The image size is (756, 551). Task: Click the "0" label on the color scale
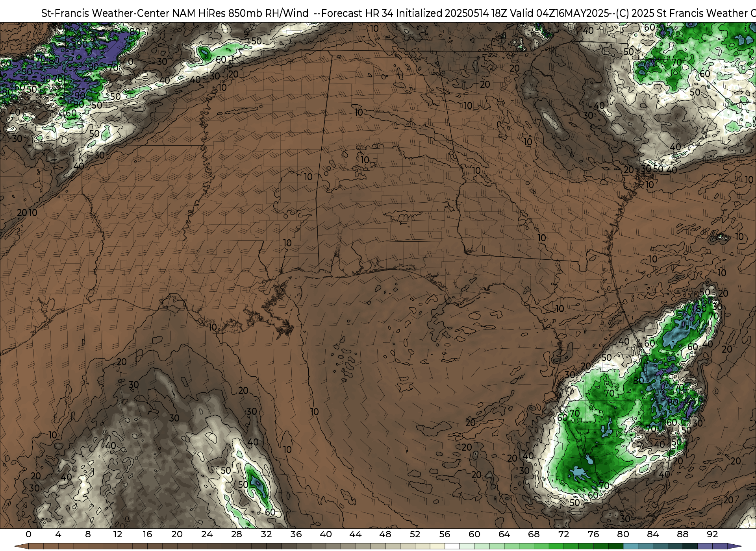28,534
